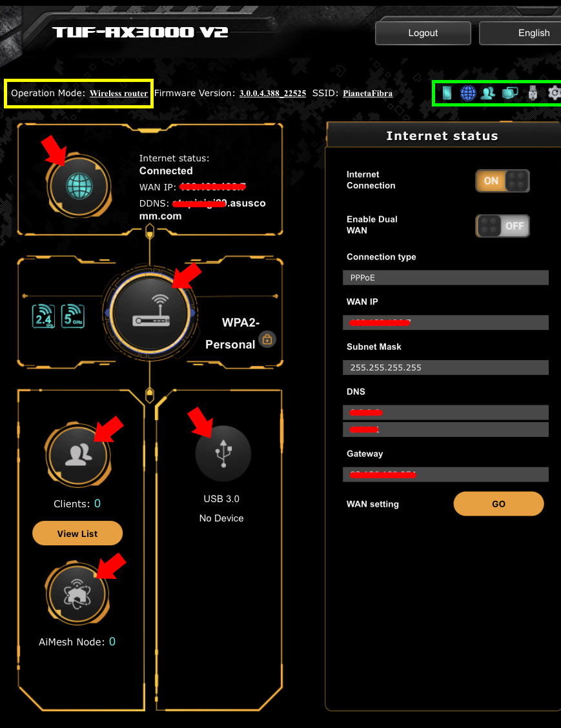The image size is (561, 728).
Task: Click the TUF-AX3000 V2 model title
Action: click(140, 32)
